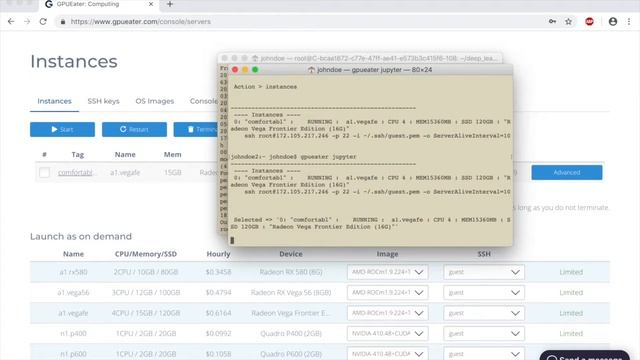Image resolution: width=640 pixels, height=360 pixels.
Task: Maximize the gpueater jupyter terminal window
Action: point(255,70)
